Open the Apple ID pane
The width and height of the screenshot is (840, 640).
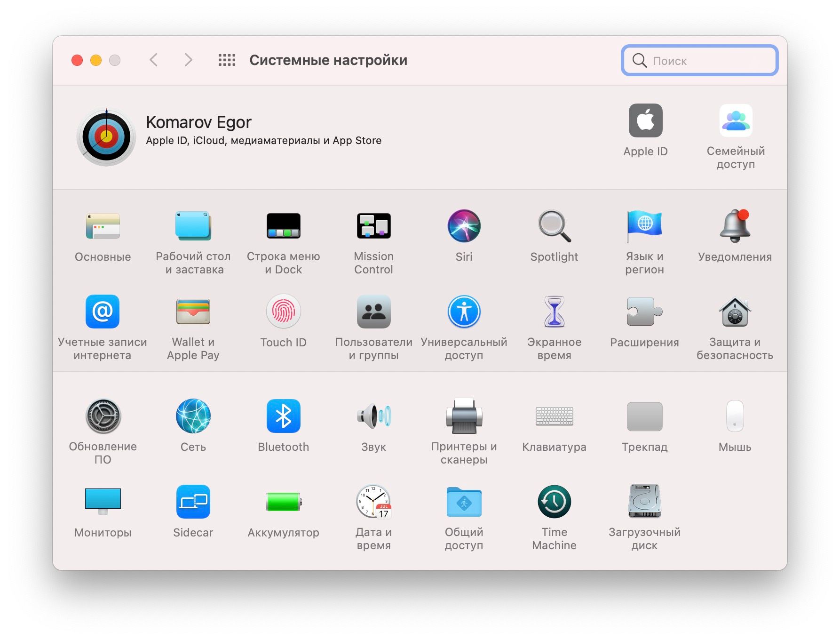(x=645, y=121)
